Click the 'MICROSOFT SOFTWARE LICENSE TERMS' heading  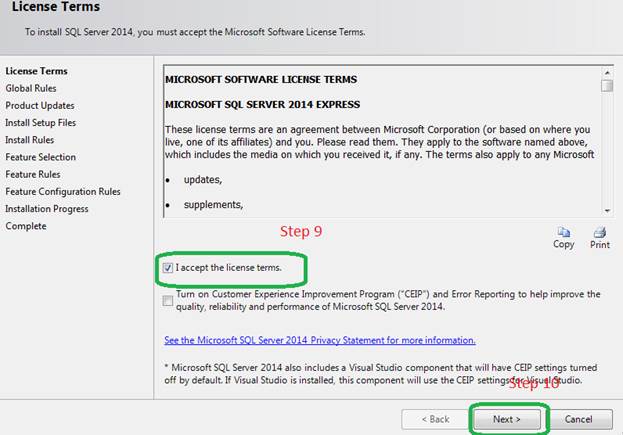[x=261, y=79]
